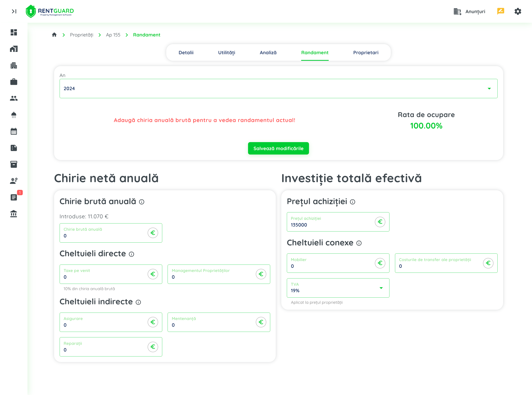Open the settings gear icon
Screen dimensions: 532x395
click(x=518, y=11)
